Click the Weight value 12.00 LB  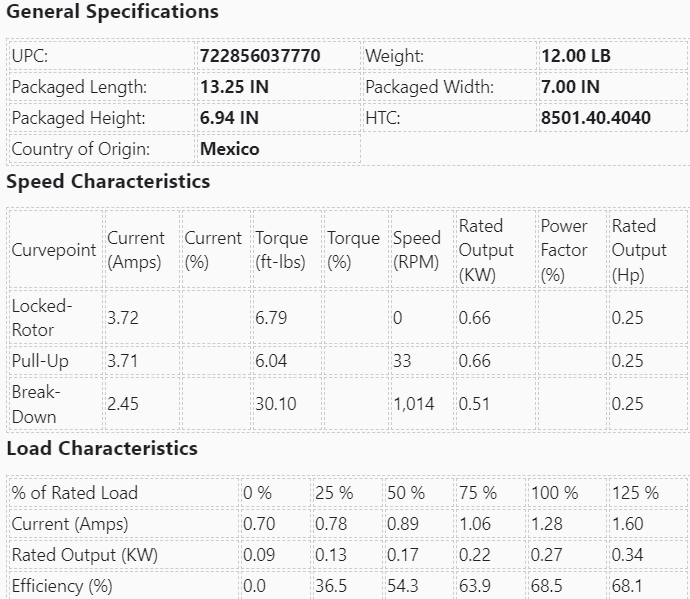pyautogui.click(x=575, y=56)
